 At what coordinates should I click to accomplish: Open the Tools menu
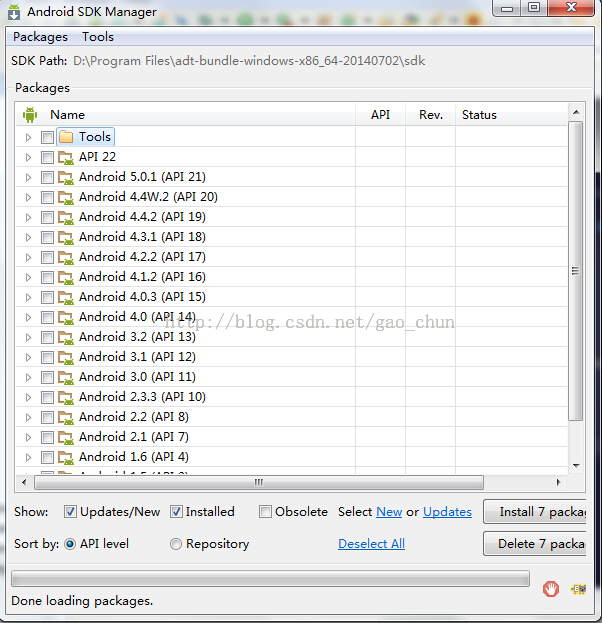point(98,37)
